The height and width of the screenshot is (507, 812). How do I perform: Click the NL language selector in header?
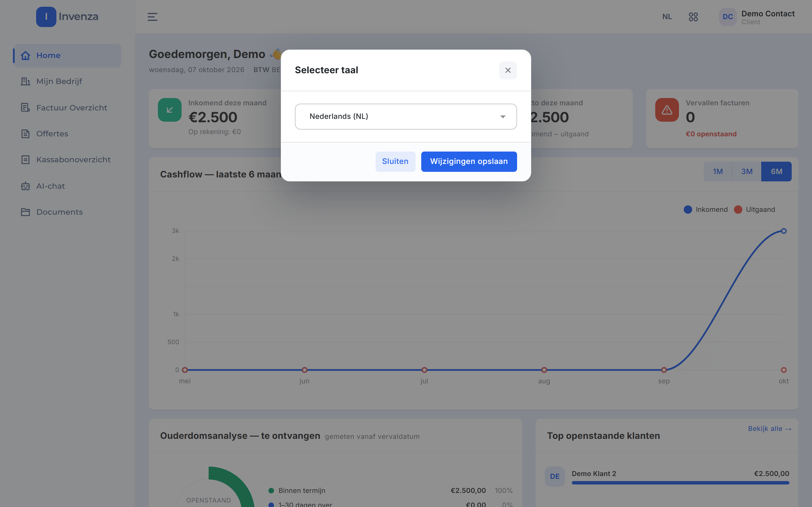[x=667, y=17]
